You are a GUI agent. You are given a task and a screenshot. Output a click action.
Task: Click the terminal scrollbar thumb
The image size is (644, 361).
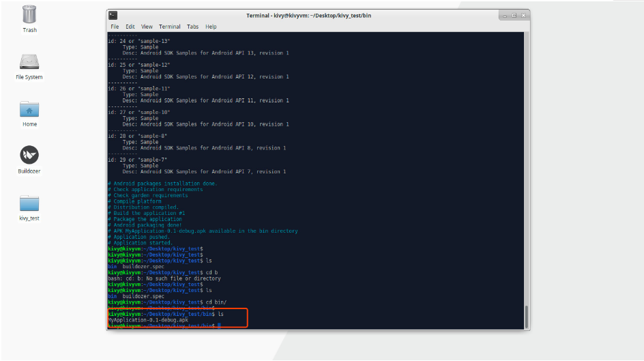(x=526, y=316)
